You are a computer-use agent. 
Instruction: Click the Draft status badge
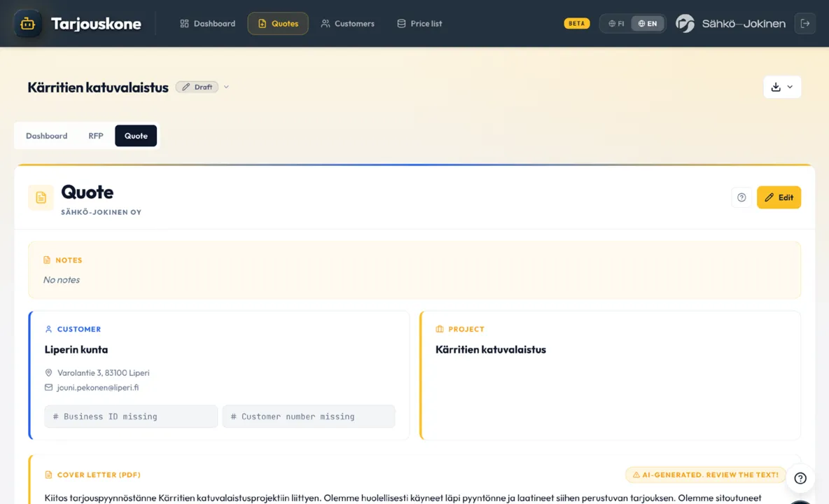197,87
